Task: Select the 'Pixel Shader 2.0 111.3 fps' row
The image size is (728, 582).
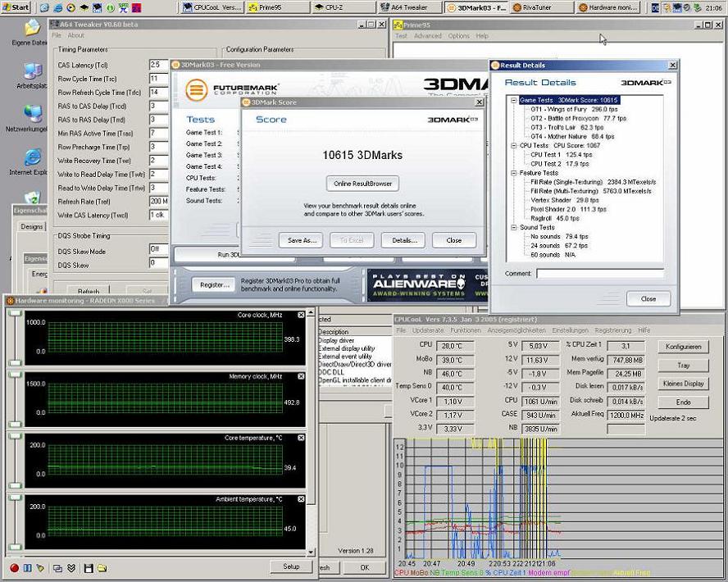Action: (x=568, y=209)
